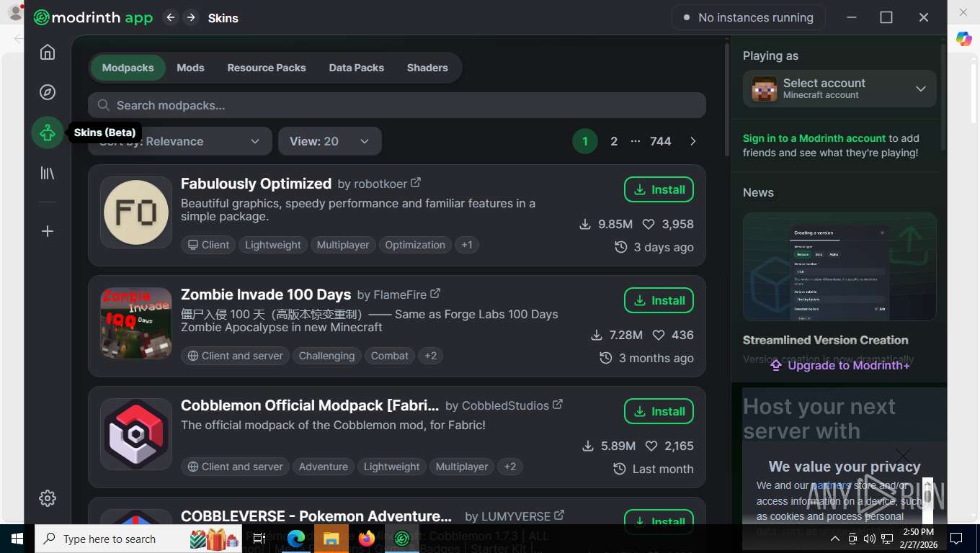
Task: Click the search magnifier icon
Action: pos(104,105)
